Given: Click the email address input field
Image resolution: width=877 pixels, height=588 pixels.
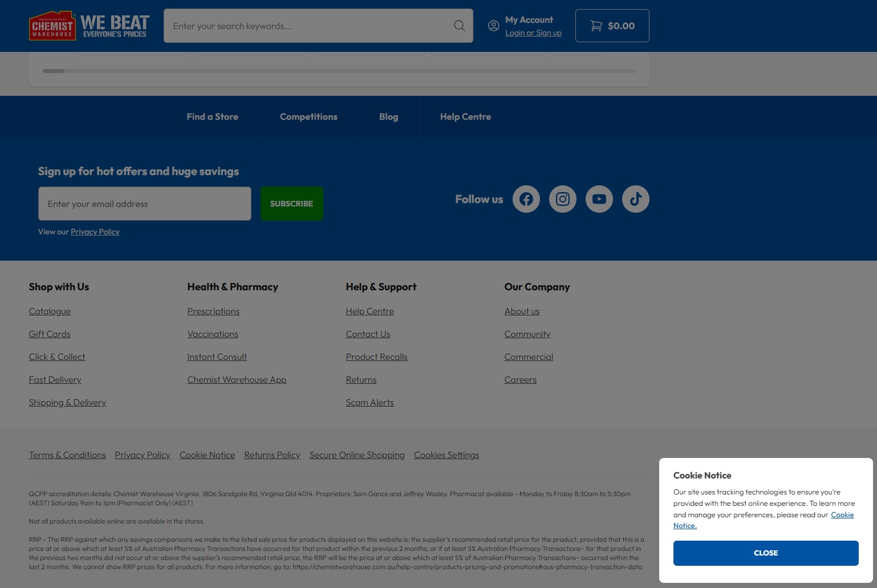Looking at the screenshot, I should point(144,204).
